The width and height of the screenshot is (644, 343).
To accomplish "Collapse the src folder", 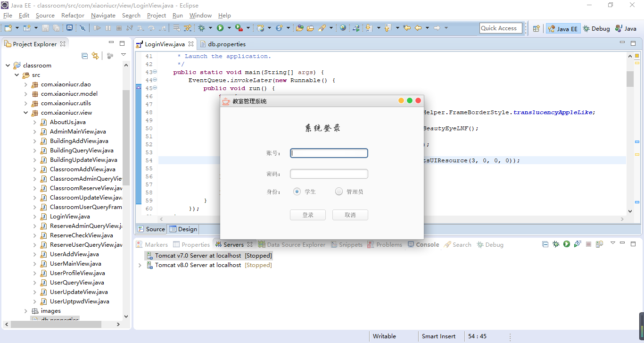I will (17, 75).
